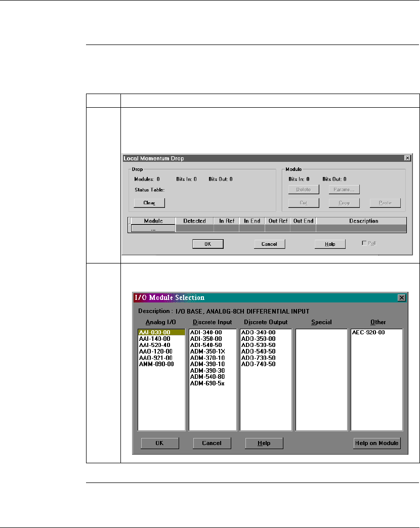Select AAI-140-00 analog module
This screenshot has width=420, height=528.
coord(154,338)
